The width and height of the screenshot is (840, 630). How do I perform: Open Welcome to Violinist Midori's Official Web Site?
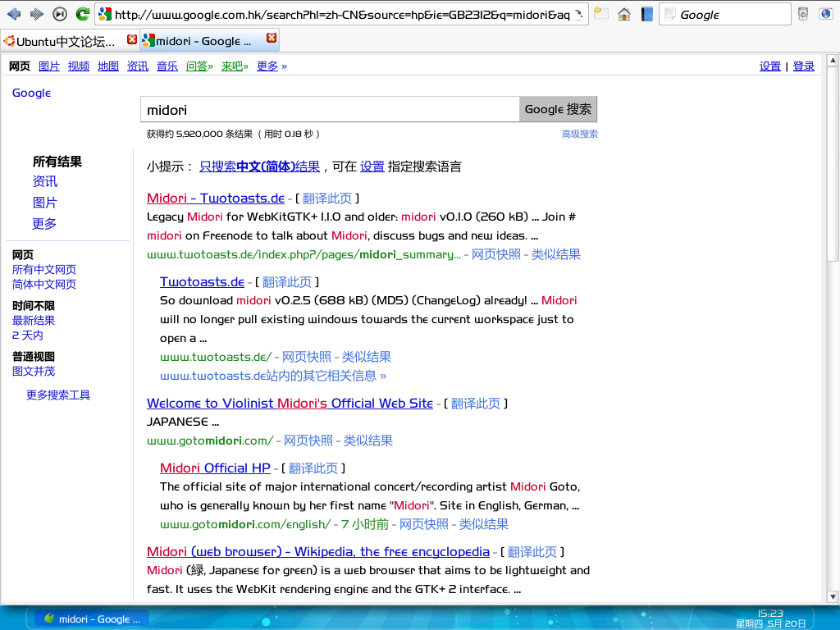tap(290, 403)
